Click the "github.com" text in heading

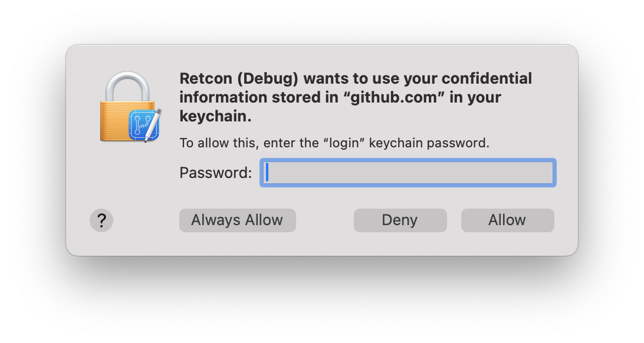tap(395, 98)
